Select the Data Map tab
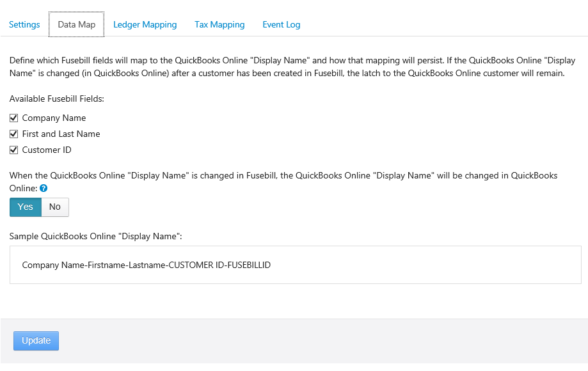 click(77, 25)
